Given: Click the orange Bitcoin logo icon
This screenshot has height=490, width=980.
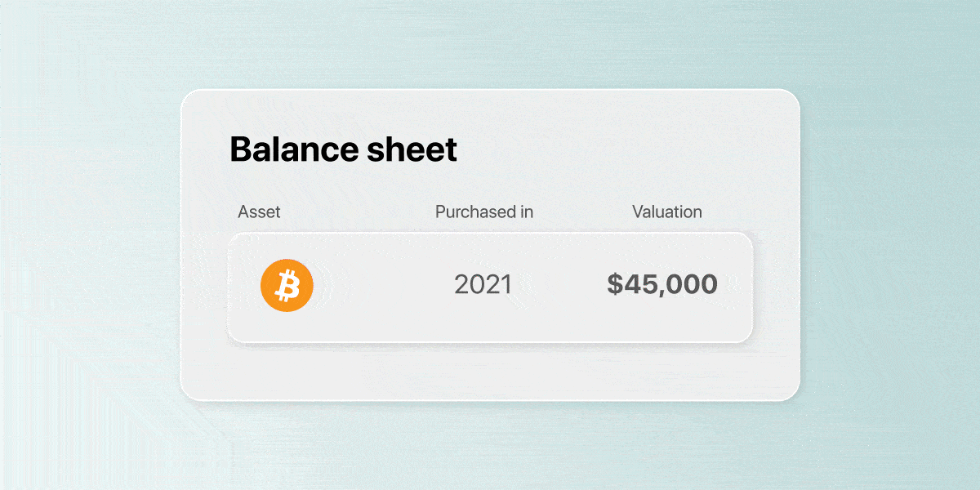Looking at the screenshot, I should [287, 285].
